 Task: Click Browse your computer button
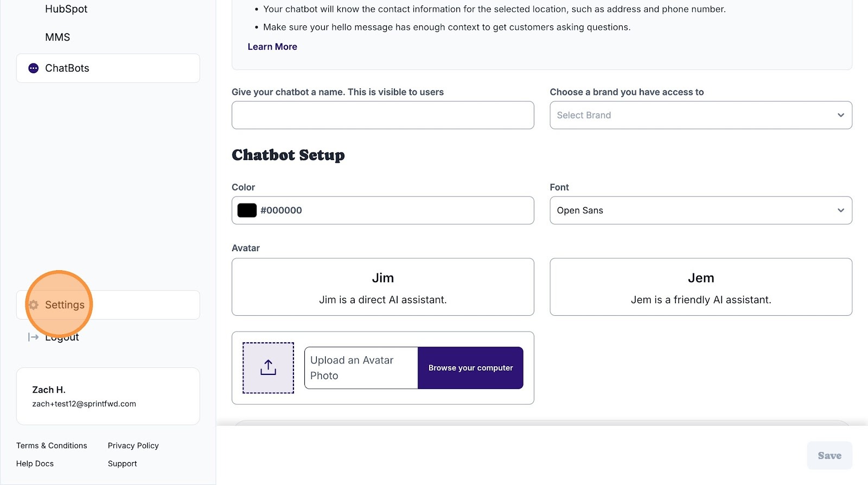point(470,368)
